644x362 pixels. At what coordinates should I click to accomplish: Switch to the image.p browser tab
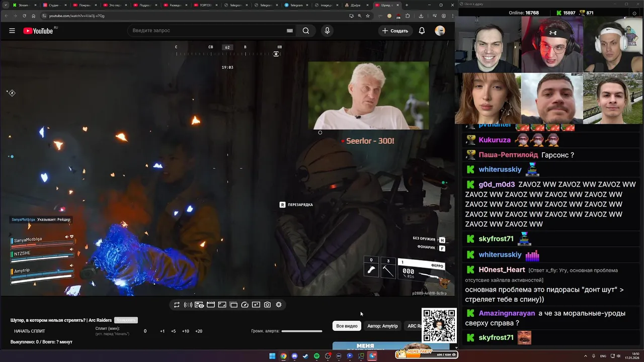(x=326, y=5)
